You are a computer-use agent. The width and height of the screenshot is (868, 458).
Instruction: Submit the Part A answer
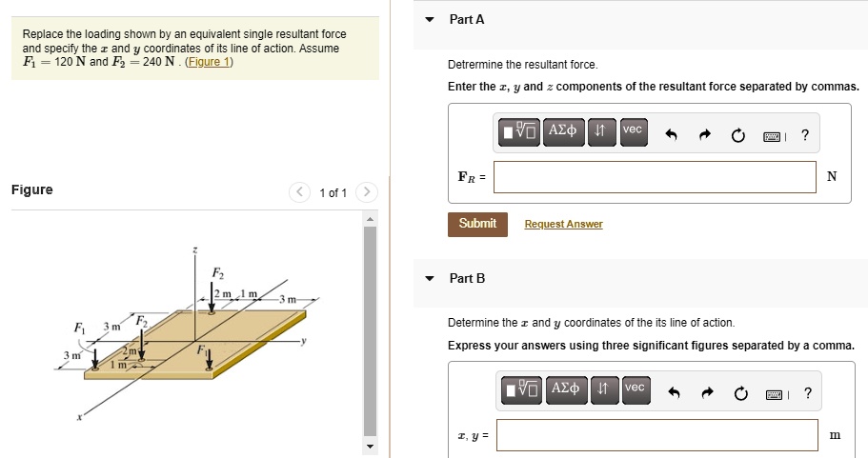(x=477, y=224)
